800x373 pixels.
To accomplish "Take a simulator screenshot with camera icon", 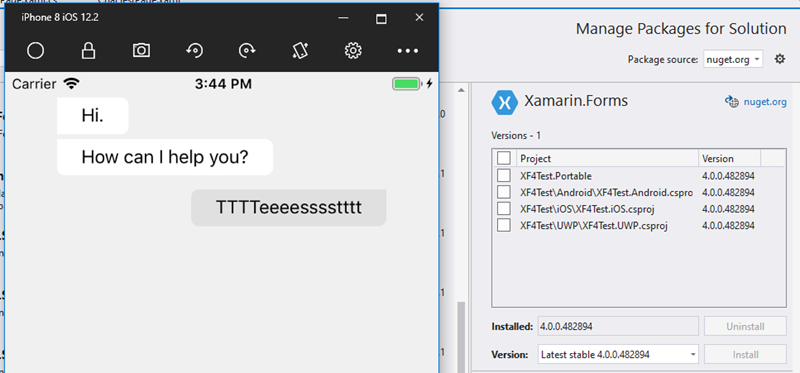I will click(x=141, y=50).
